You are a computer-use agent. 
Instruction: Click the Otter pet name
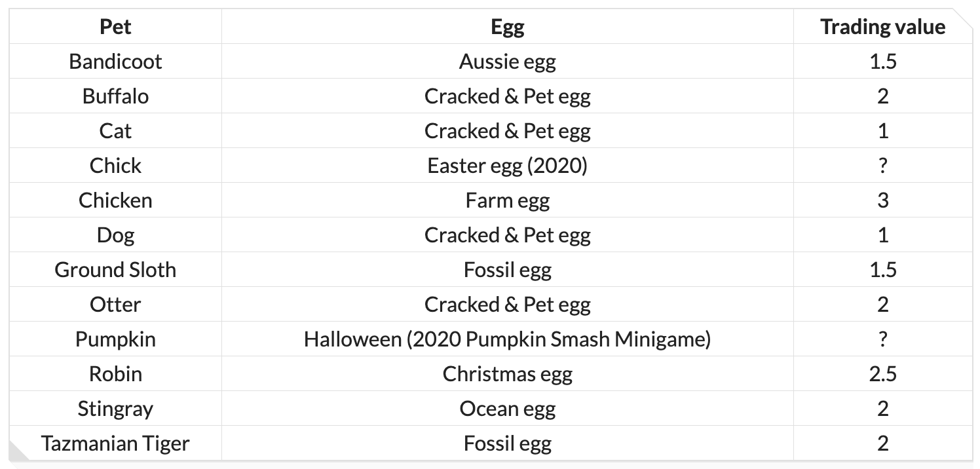pyautogui.click(x=115, y=305)
